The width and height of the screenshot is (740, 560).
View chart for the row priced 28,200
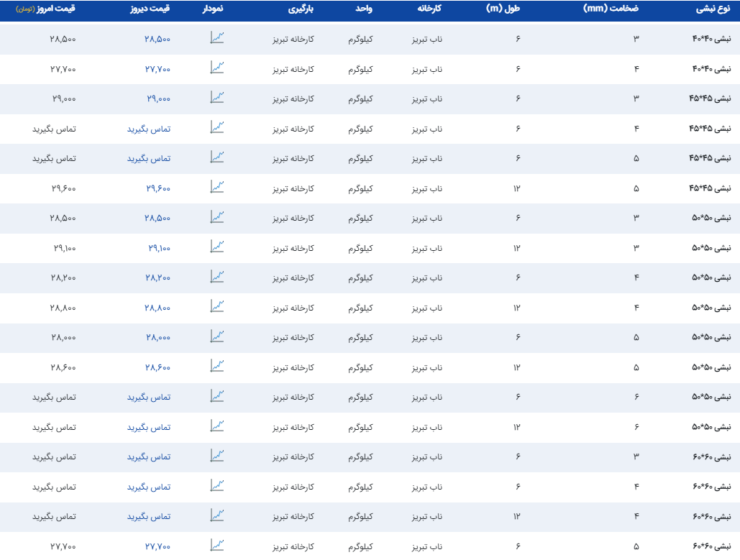[x=216, y=277]
